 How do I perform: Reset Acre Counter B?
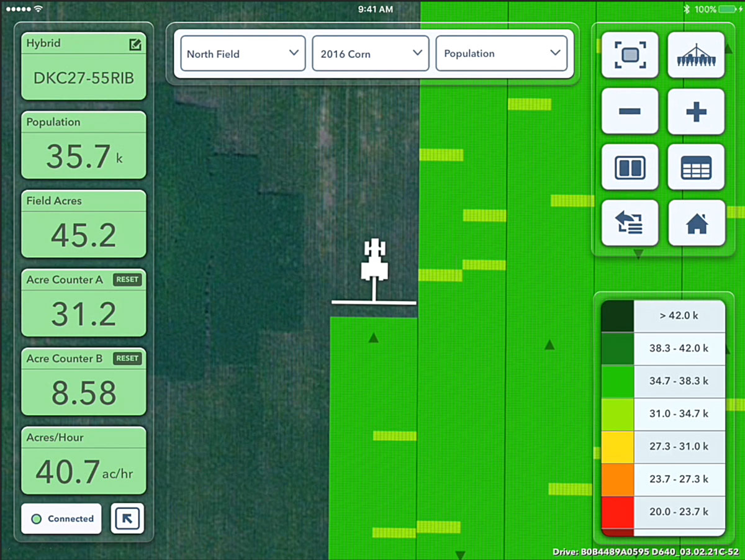click(127, 358)
